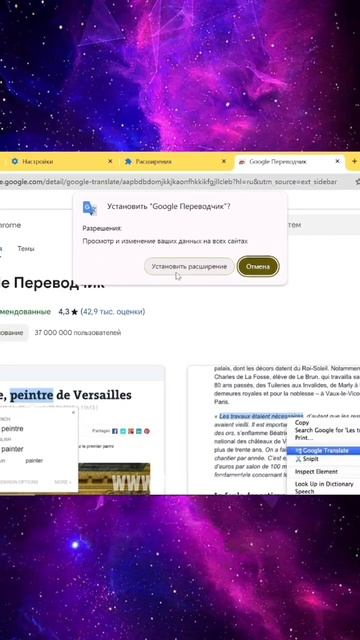Open a new browser tab
Image resolution: width=360 pixels, height=640 pixels.
pos(354,162)
